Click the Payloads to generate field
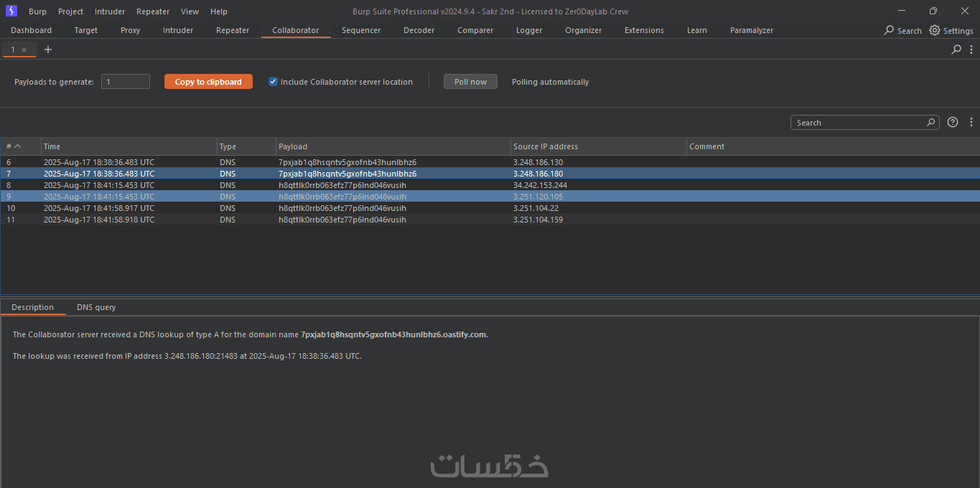980x488 pixels. 126,82
